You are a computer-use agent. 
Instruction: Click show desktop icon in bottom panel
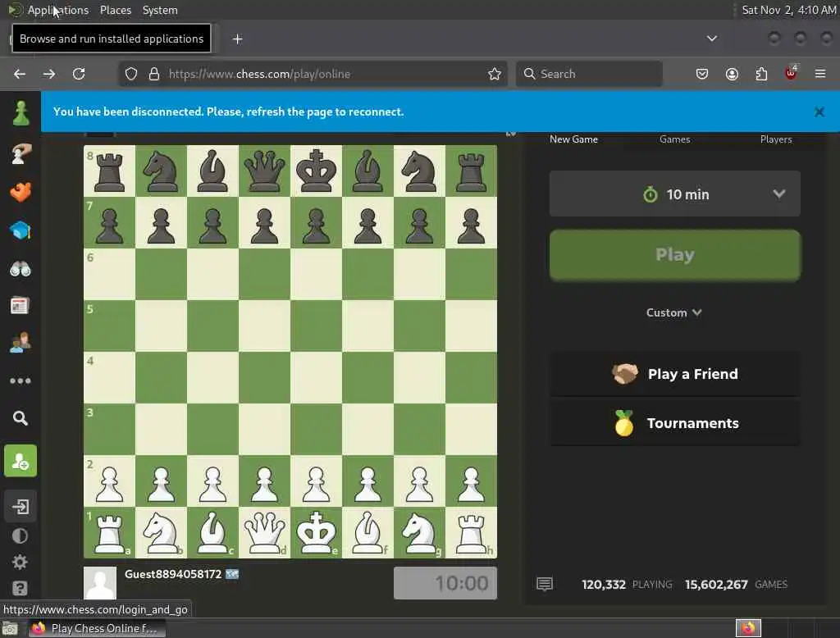tap(10, 628)
